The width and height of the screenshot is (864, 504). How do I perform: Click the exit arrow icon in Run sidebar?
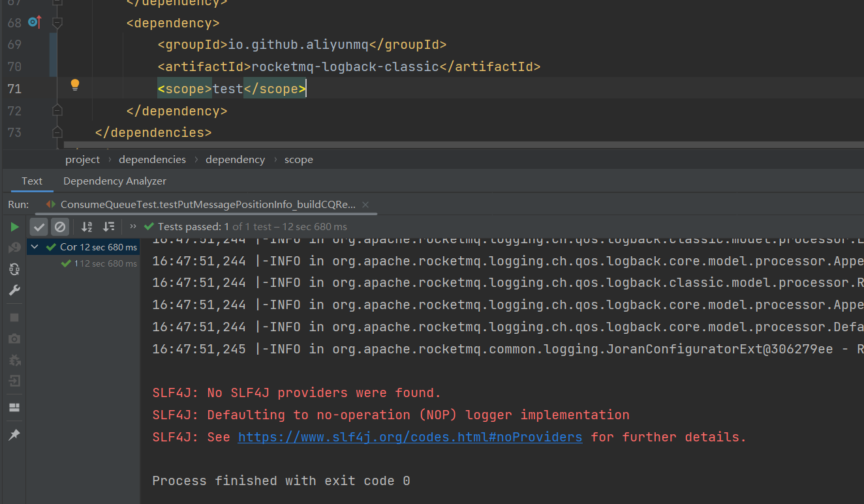click(14, 381)
